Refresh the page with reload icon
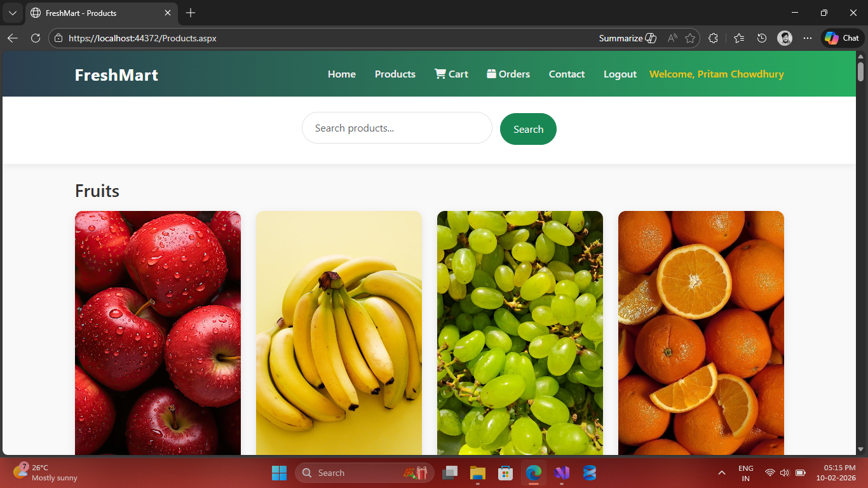868x488 pixels. [x=36, y=38]
